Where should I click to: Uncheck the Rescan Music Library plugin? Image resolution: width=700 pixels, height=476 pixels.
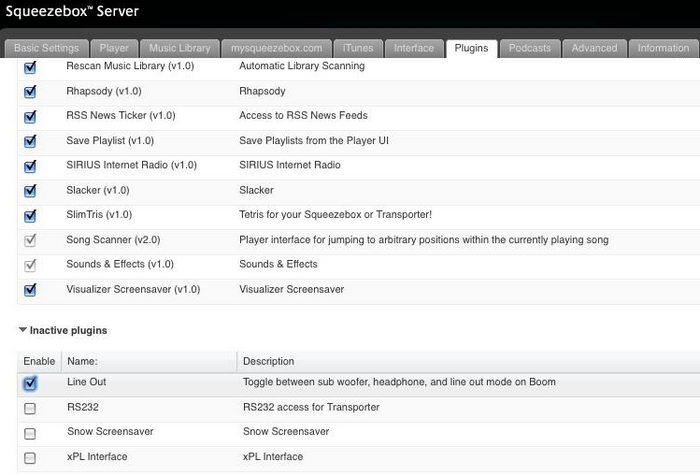pyautogui.click(x=30, y=67)
